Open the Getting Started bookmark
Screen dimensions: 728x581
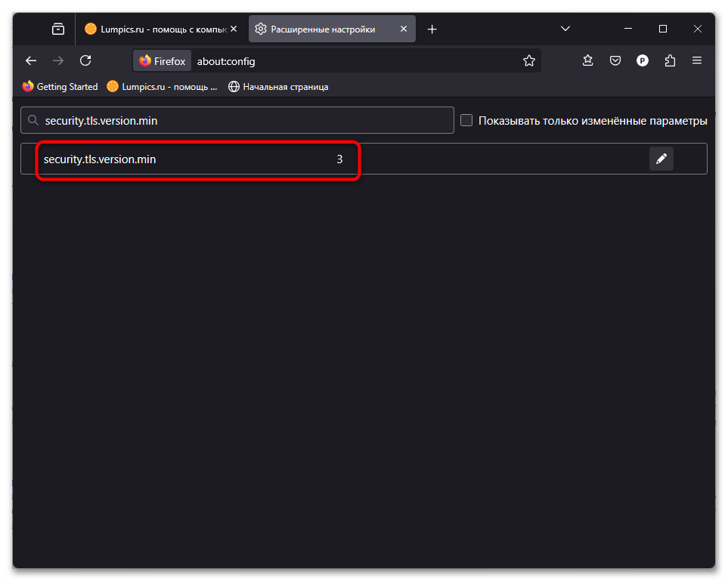point(60,87)
